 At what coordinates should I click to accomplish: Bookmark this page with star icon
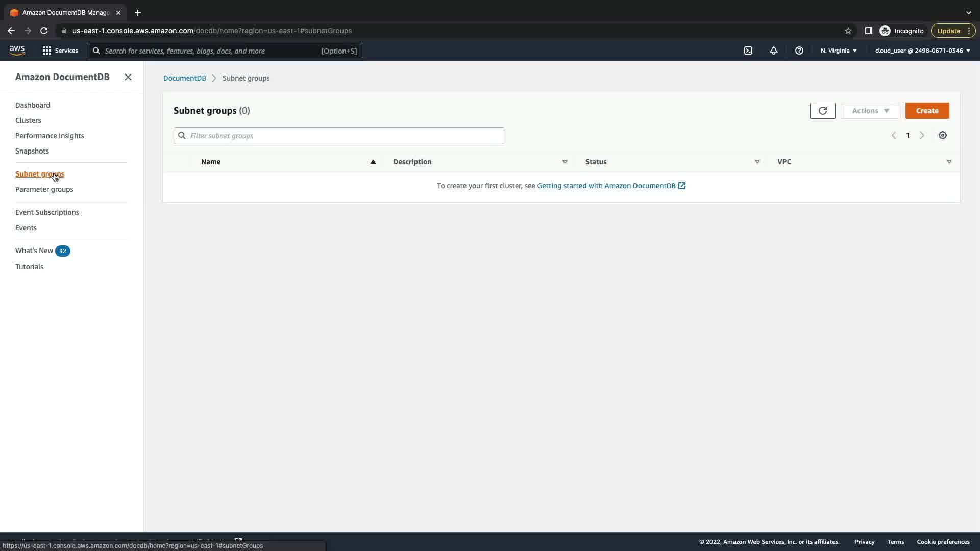coord(848,31)
